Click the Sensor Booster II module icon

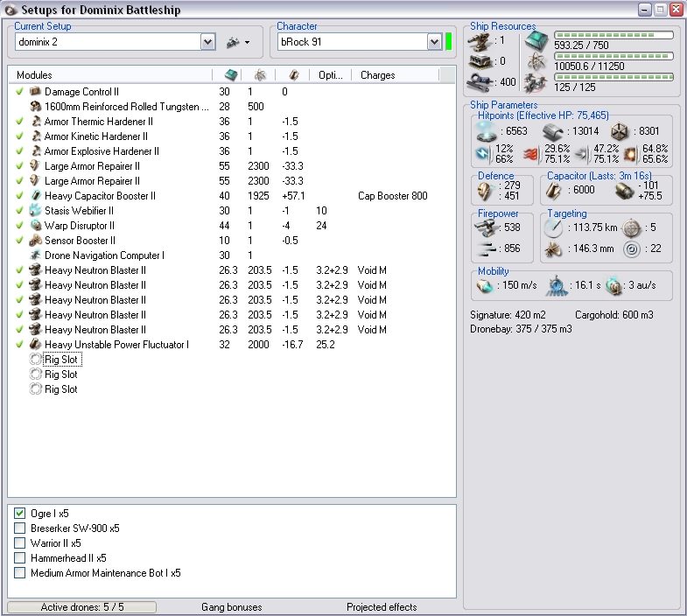(36, 241)
